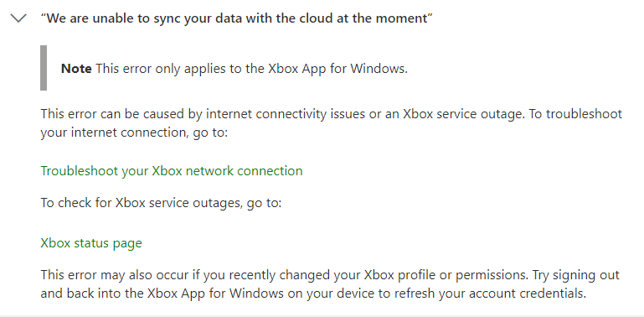This screenshot has height=317, width=644.
Task: Click the paragraph about internet connectivity issues
Action: pos(332,123)
